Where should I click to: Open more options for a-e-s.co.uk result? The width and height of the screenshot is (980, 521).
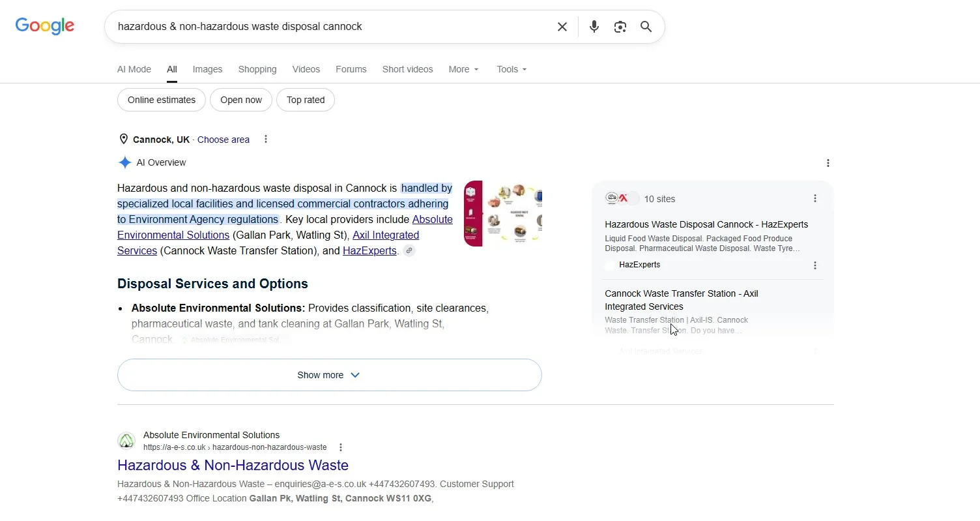[x=341, y=447]
